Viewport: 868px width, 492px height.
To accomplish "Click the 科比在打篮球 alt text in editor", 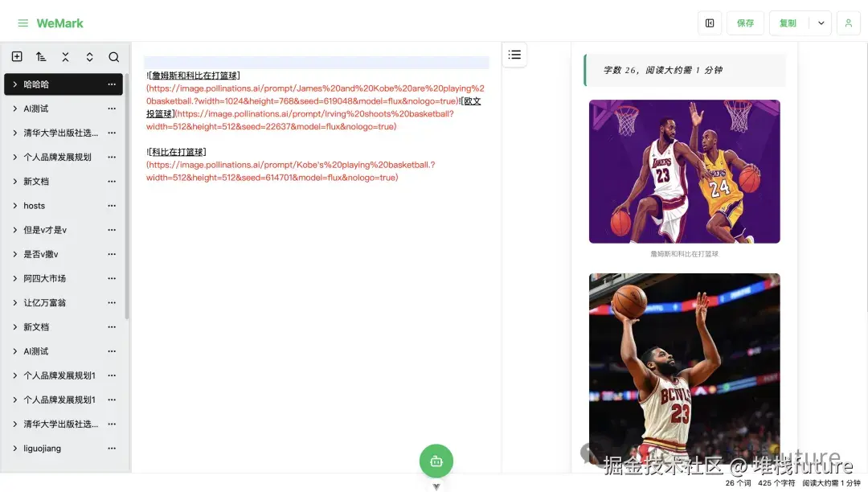I will (177, 152).
